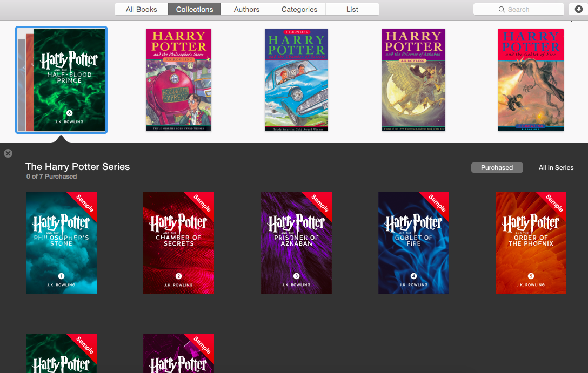This screenshot has width=588, height=373.
Task: Switch to the All Books tab
Action: pos(142,9)
